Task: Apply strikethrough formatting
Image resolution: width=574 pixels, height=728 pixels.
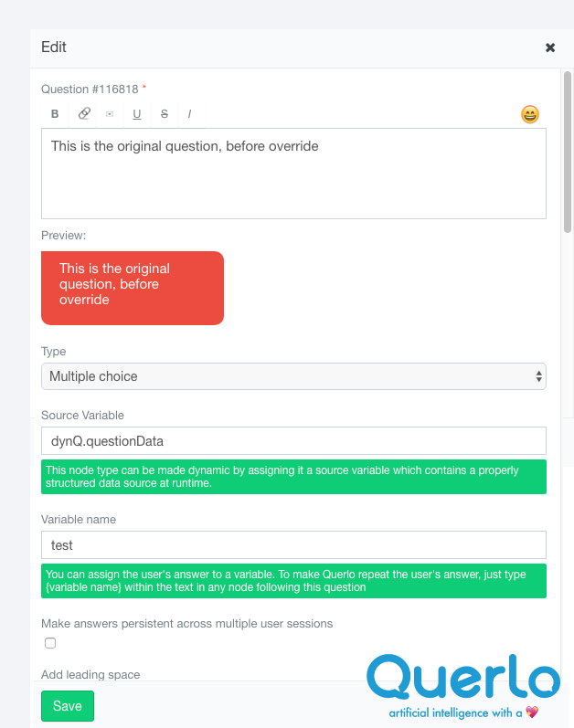Action: point(165,114)
